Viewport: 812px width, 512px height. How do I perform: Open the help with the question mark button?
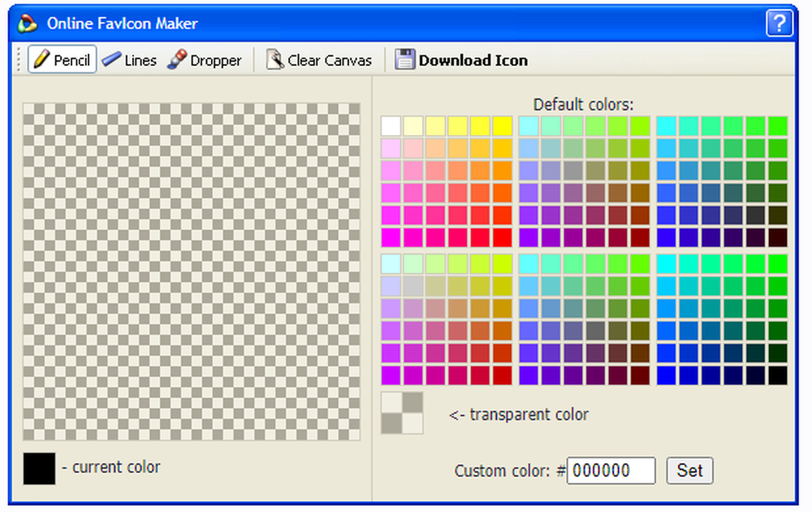[779, 23]
